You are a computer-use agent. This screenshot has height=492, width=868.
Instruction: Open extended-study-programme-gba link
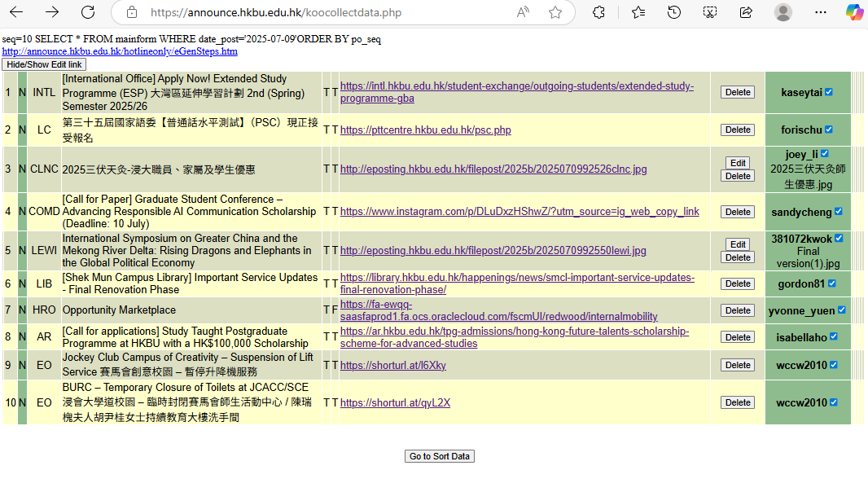(x=516, y=92)
